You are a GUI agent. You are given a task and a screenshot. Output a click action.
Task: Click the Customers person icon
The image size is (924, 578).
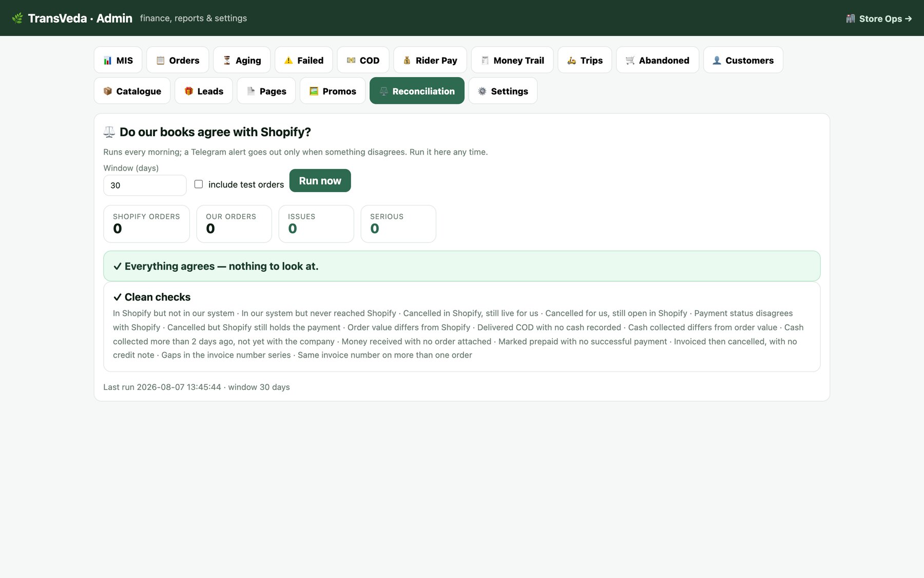coord(717,61)
